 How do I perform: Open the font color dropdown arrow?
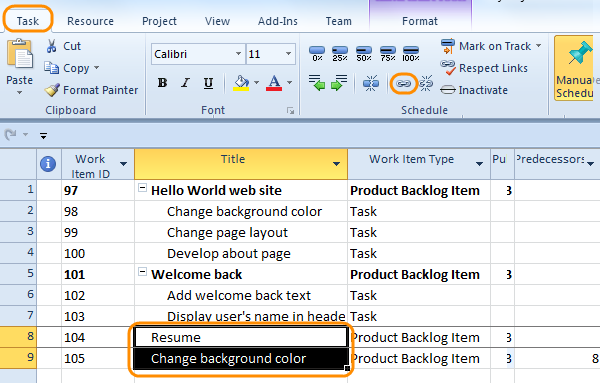pyautogui.click(x=290, y=83)
